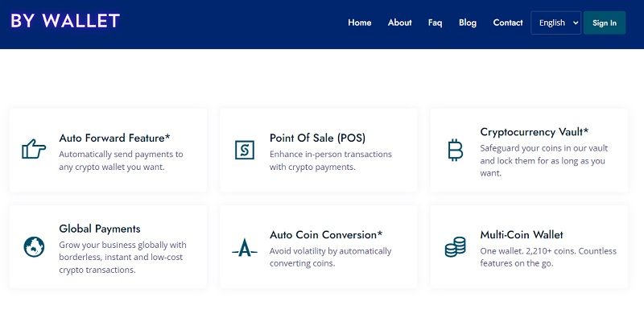Viewport: 644px width, 322px height.
Task: Click the stacked coins Multi-Coin Wallet icon
Action: coord(455,247)
